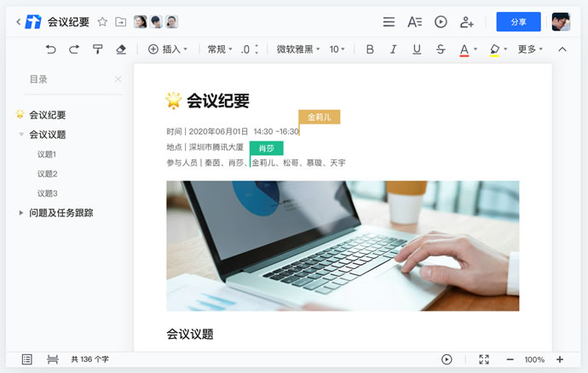Redo the last action
The image size is (588, 373).
[74, 49]
